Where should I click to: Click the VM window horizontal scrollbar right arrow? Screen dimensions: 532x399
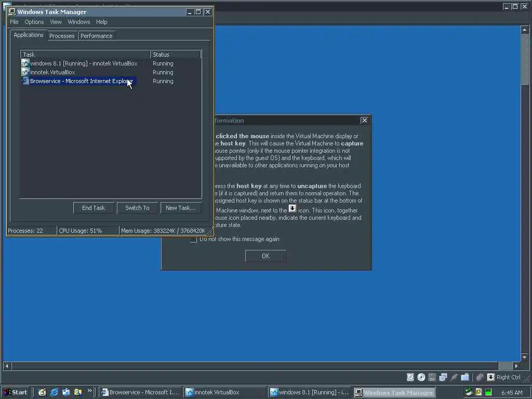pyautogui.click(x=516, y=366)
